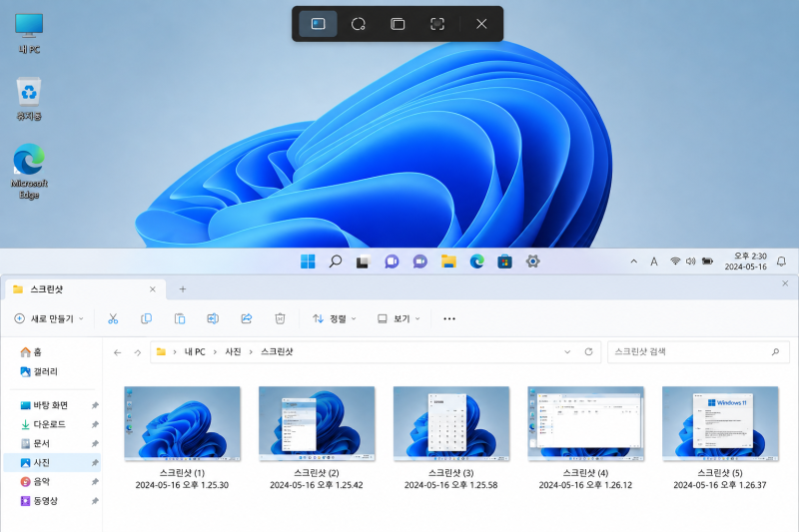This screenshot has width=799, height=532.
Task: Click 사진 in the address breadcrumb
Action: click(x=233, y=351)
